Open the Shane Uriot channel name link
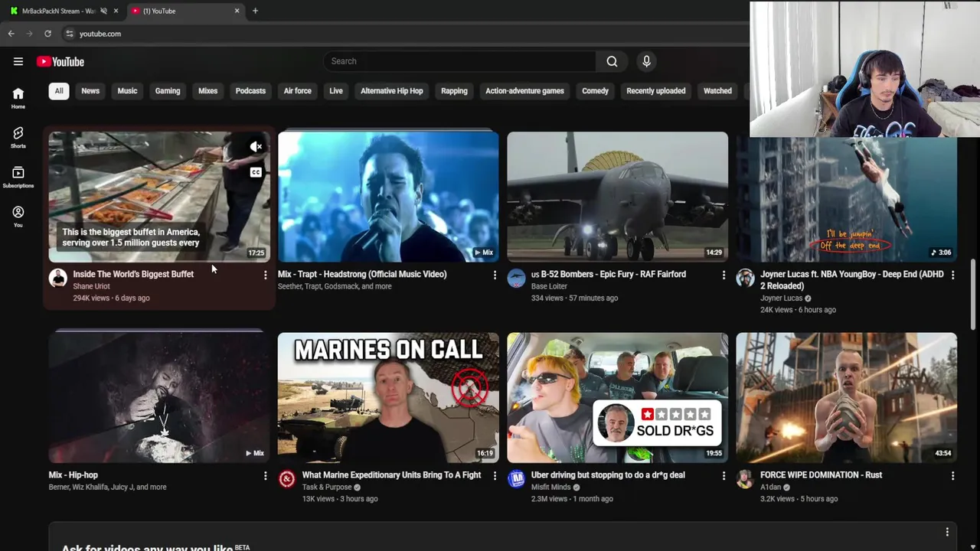The image size is (980, 551). (x=91, y=286)
